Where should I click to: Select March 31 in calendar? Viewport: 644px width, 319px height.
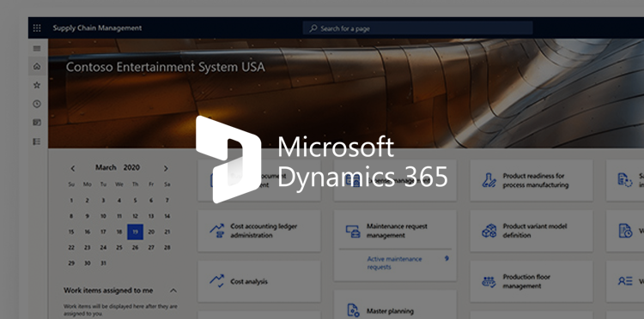click(x=103, y=263)
